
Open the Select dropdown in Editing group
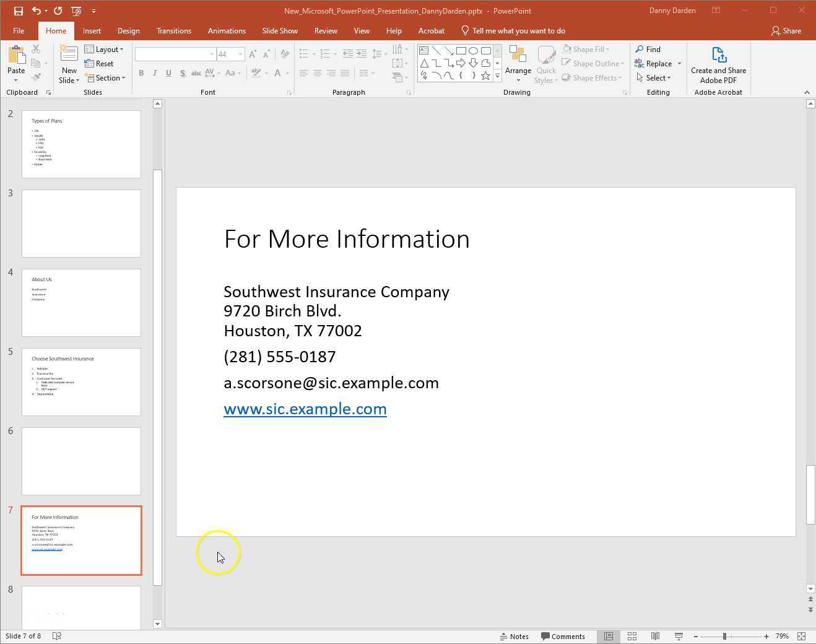click(655, 77)
